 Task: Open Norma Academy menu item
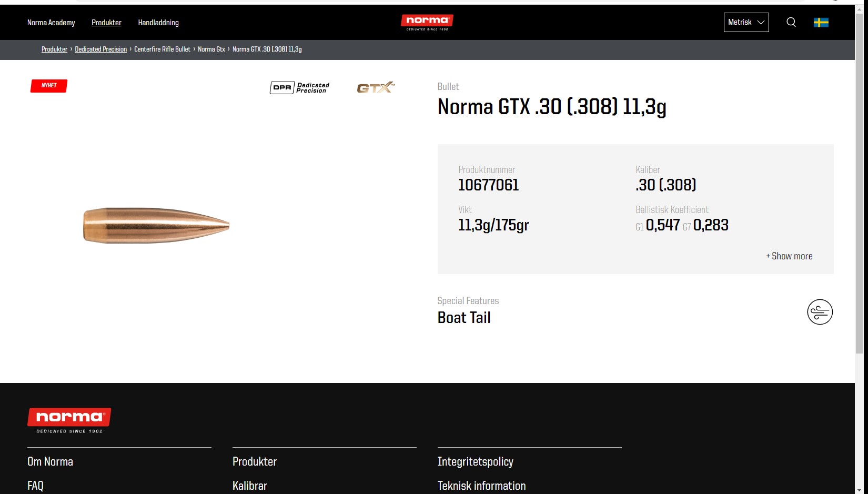tap(51, 23)
